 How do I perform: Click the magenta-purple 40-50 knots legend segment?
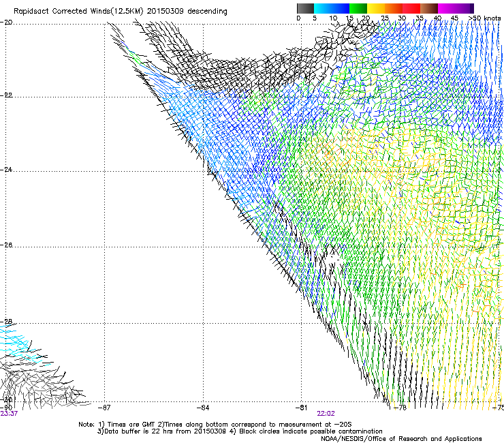point(456,8)
